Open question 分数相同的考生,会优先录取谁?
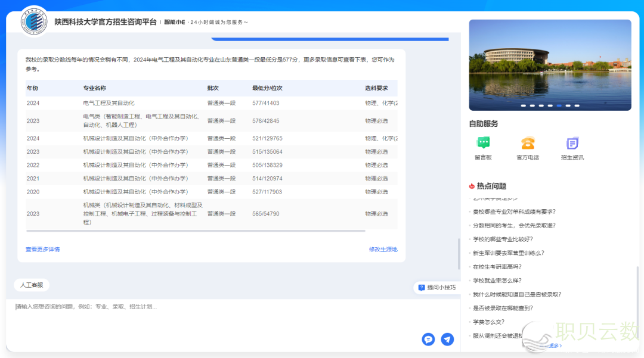The image size is (644, 358). pyautogui.click(x=514, y=226)
